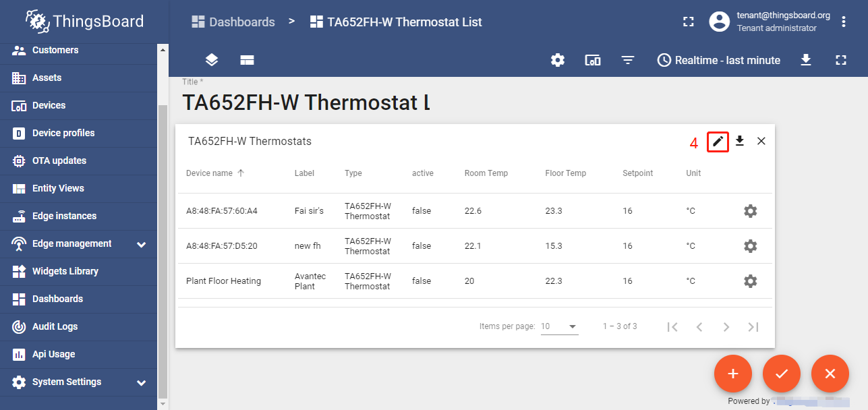Remove widget with the X icon
The image size is (868, 410).
pyautogui.click(x=761, y=141)
